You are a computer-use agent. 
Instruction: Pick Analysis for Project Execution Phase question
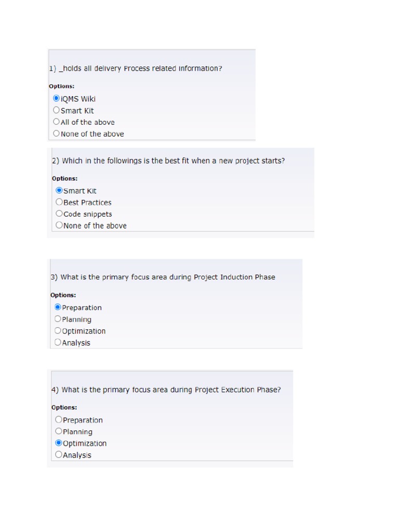[x=59, y=455]
